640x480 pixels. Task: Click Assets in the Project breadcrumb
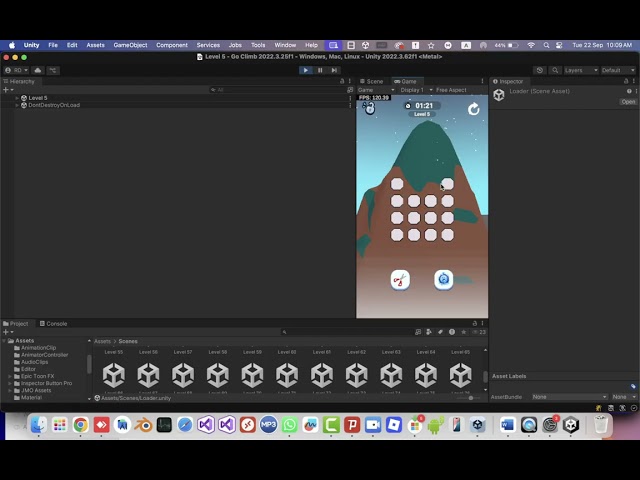[x=102, y=341]
